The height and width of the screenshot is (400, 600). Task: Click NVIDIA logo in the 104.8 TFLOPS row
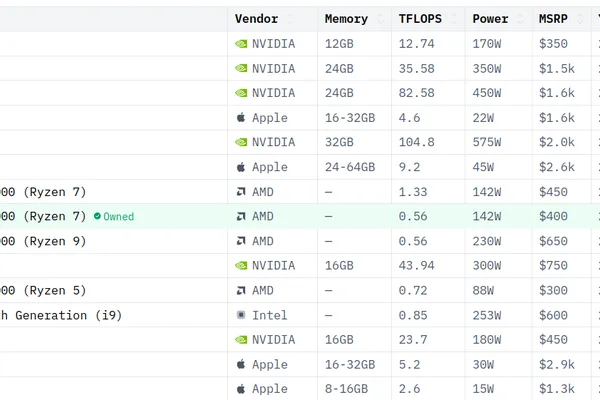click(x=241, y=142)
